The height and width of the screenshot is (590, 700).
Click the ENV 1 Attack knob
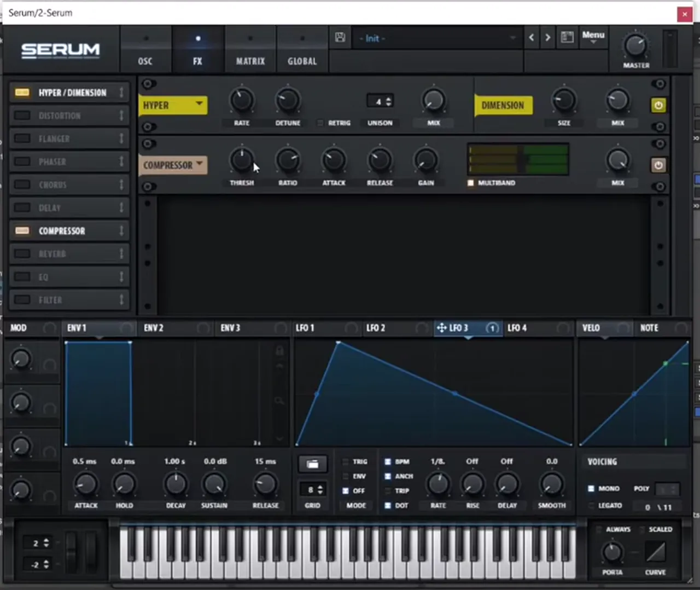(x=86, y=484)
